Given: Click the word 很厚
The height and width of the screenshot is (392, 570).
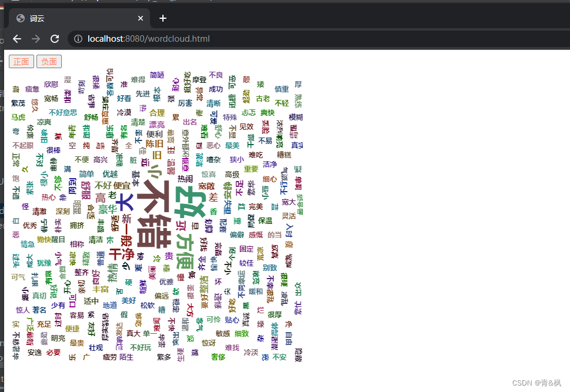Looking at the screenshot, I should point(275,314).
